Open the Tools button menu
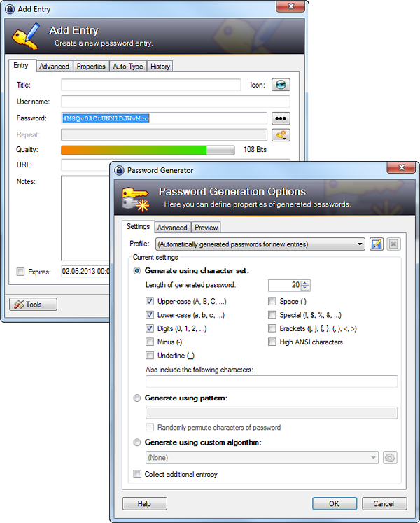 pos(33,304)
